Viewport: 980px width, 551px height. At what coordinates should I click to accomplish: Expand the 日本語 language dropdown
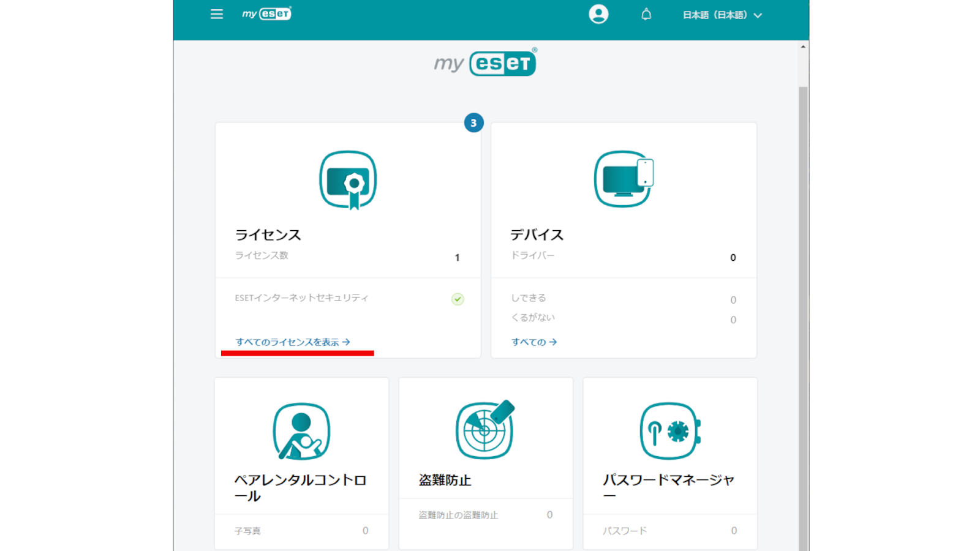pyautogui.click(x=722, y=15)
